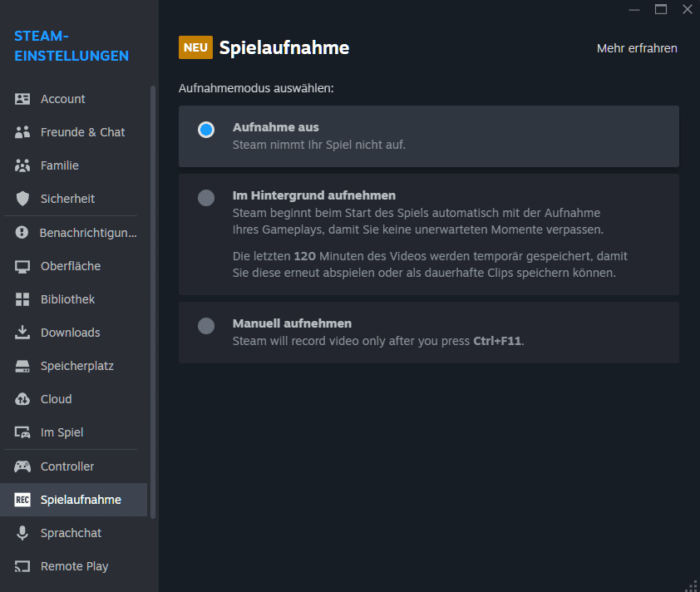
Task: Click the Remote Play cast icon
Action: tap(22, 566)
